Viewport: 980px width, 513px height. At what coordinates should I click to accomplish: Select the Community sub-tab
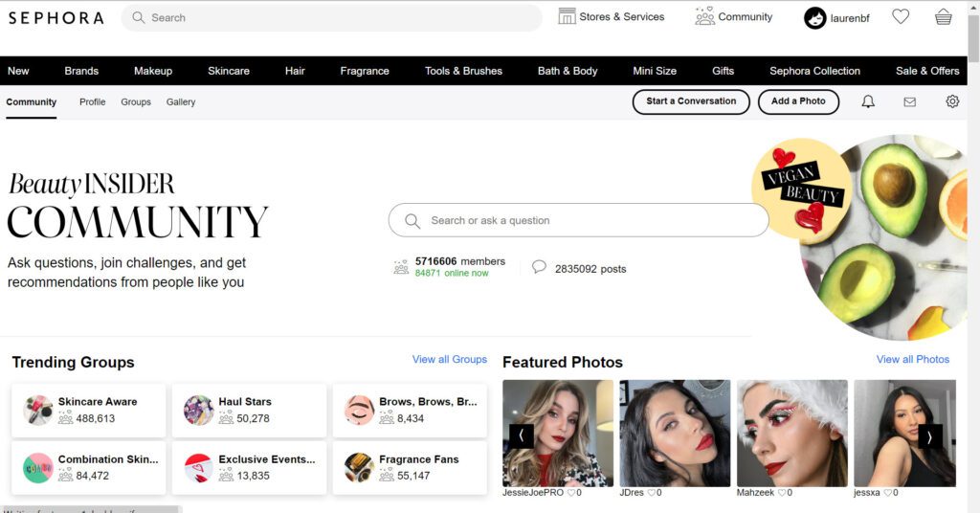pyautogui.click(x=32, y=101)
